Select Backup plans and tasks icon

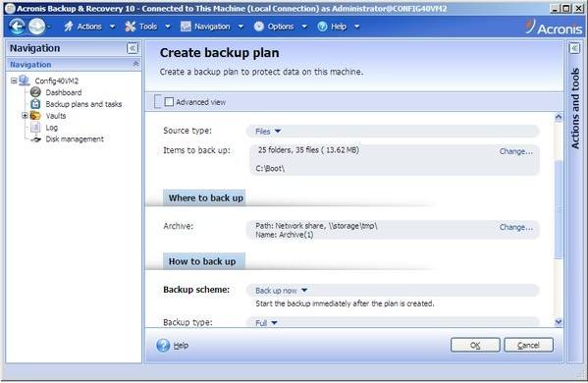[35, 104]
